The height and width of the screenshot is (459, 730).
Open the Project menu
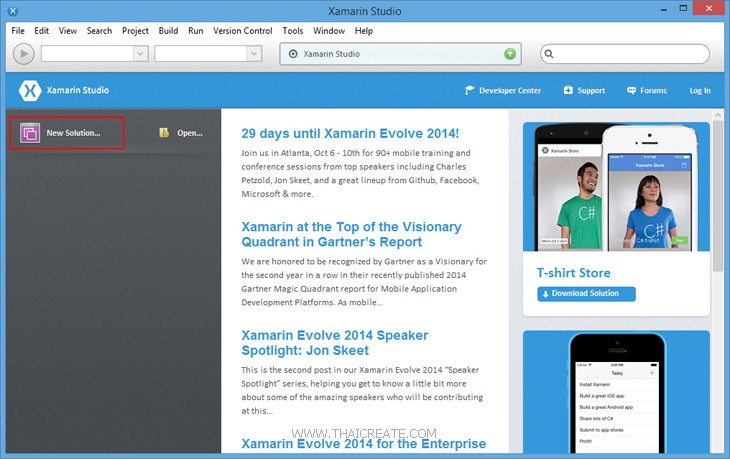[135, 31]
